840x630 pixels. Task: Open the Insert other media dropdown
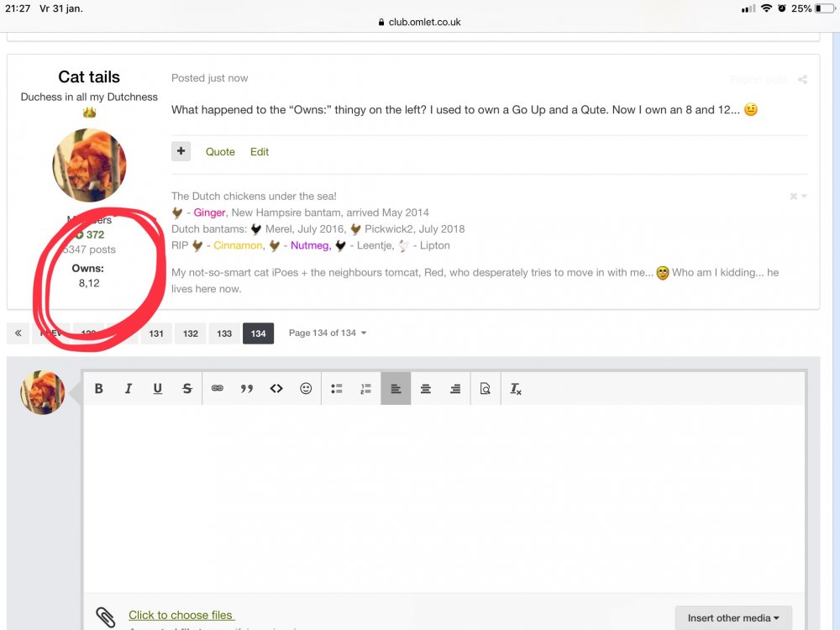pos(732,618)
